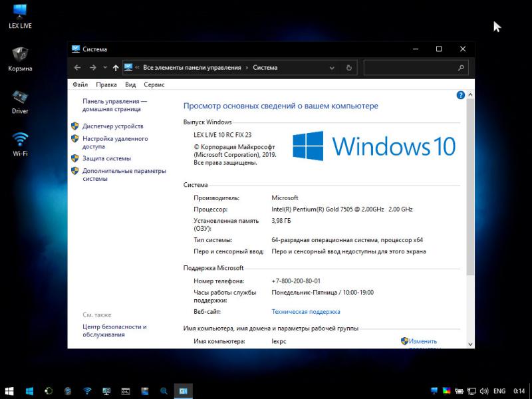Click the volume speaker tray icon
Viewport: 532px width, 399px height.
tap(484, 391)
